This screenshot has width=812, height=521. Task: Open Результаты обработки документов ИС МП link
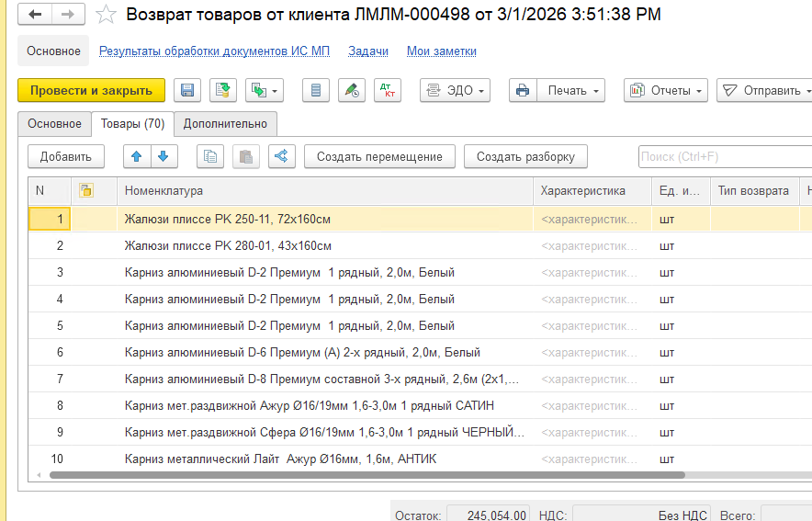point(214,51)
